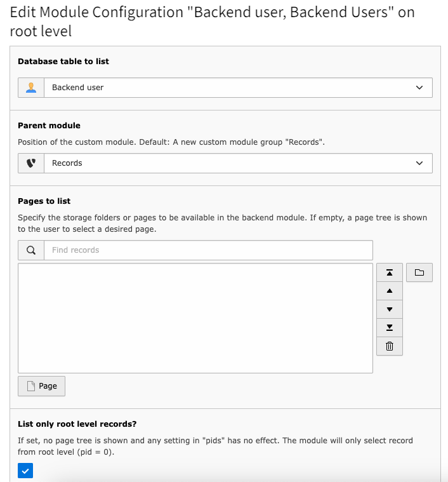Open the Backend user table dropdown
The height and width of the screenshot is (482, 448).
[x=238, y=88]
